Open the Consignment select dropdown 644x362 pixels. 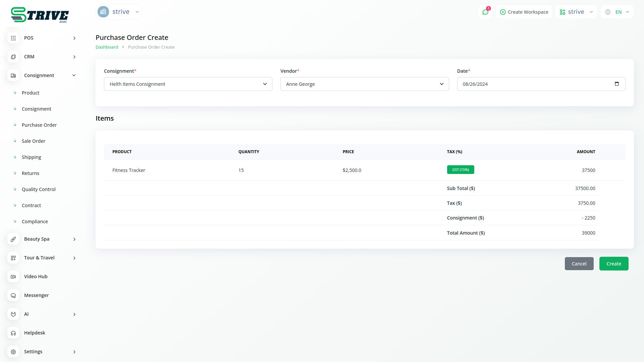(x=188, y=84)
